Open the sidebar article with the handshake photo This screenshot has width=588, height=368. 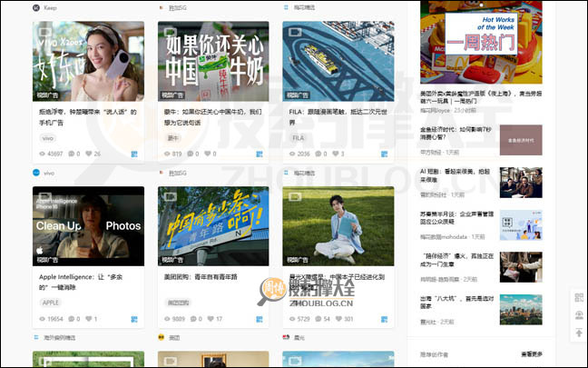456,260
